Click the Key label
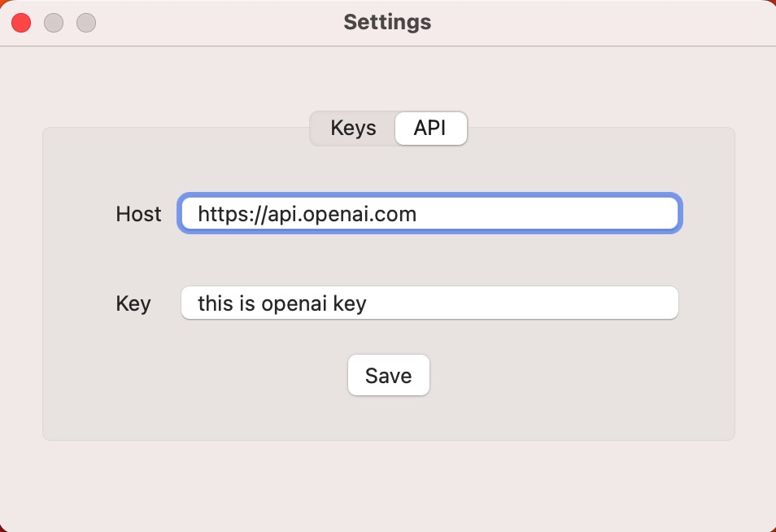The height and width of the screenshot is (532, 776). tap(133, 303)
